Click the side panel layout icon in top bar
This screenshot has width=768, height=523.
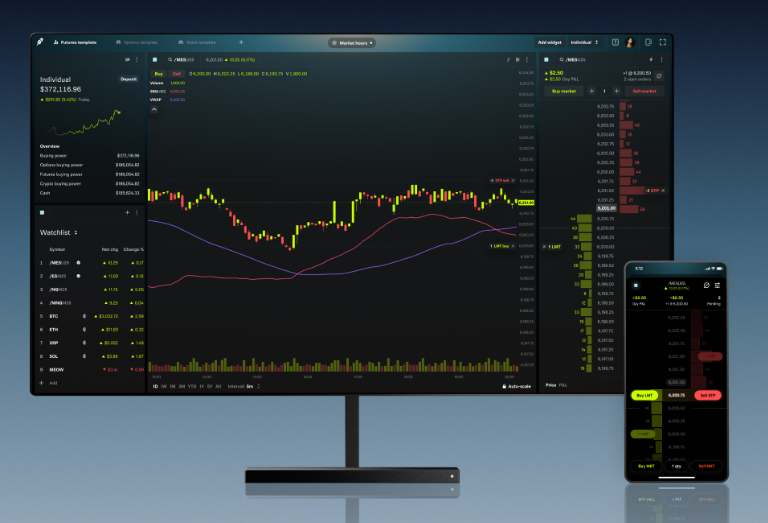coord(648,43)
